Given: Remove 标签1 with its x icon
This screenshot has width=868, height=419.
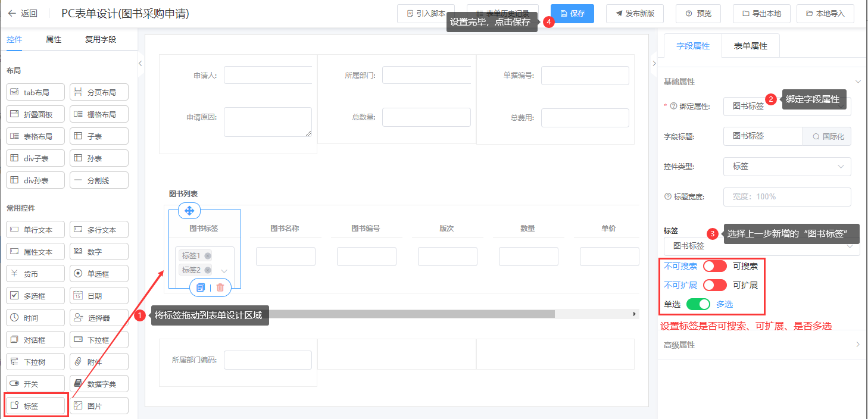Looking at the screenshot, I should tap(208, 256).
